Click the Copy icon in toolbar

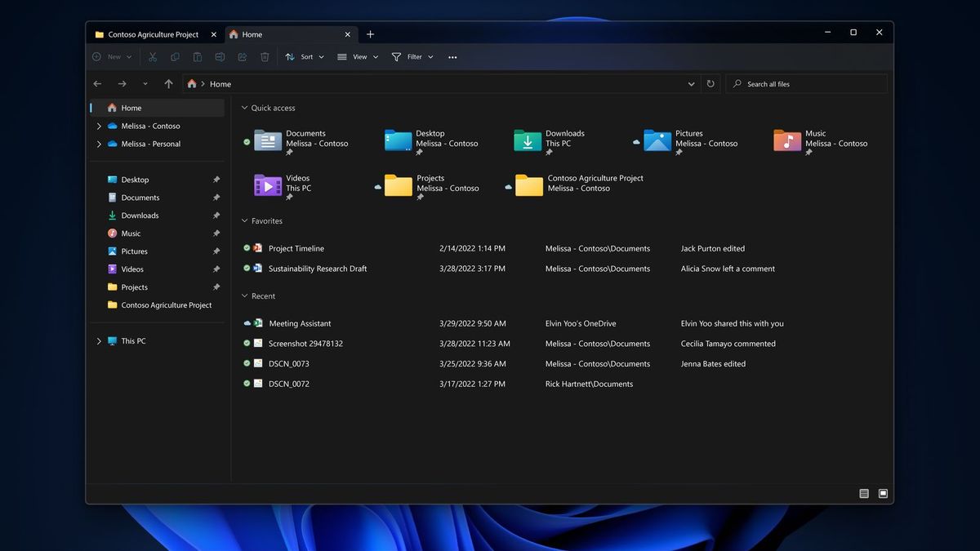pos(175,57)
